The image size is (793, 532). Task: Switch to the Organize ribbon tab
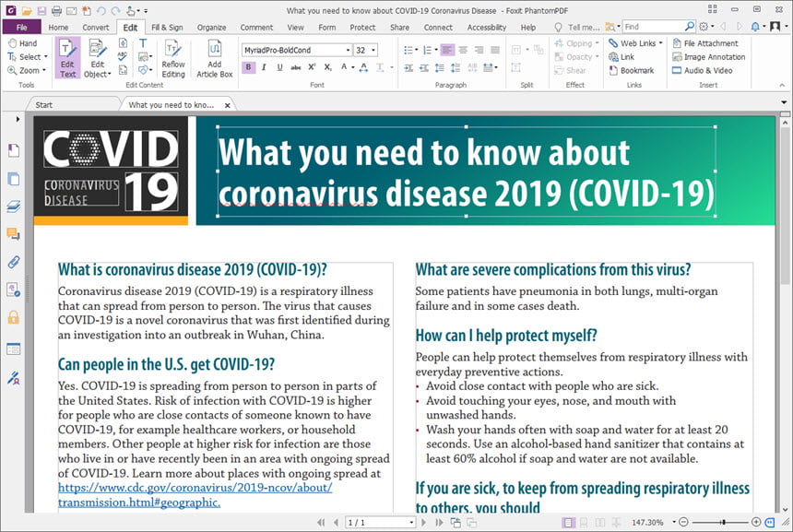(211, 28)
